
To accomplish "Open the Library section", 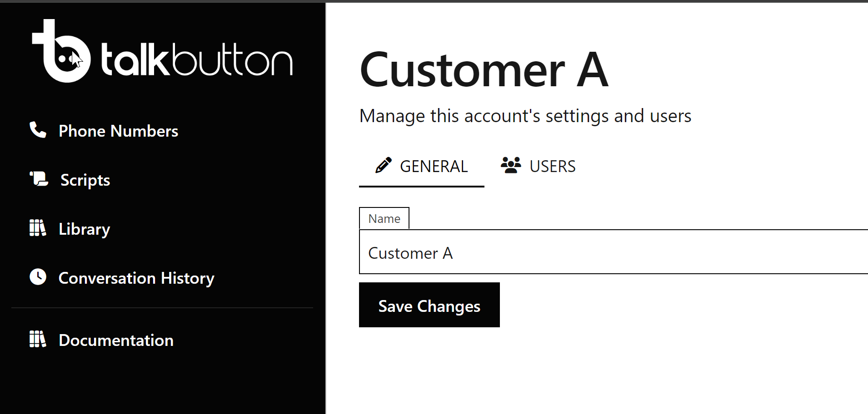I will pos(84,229).
